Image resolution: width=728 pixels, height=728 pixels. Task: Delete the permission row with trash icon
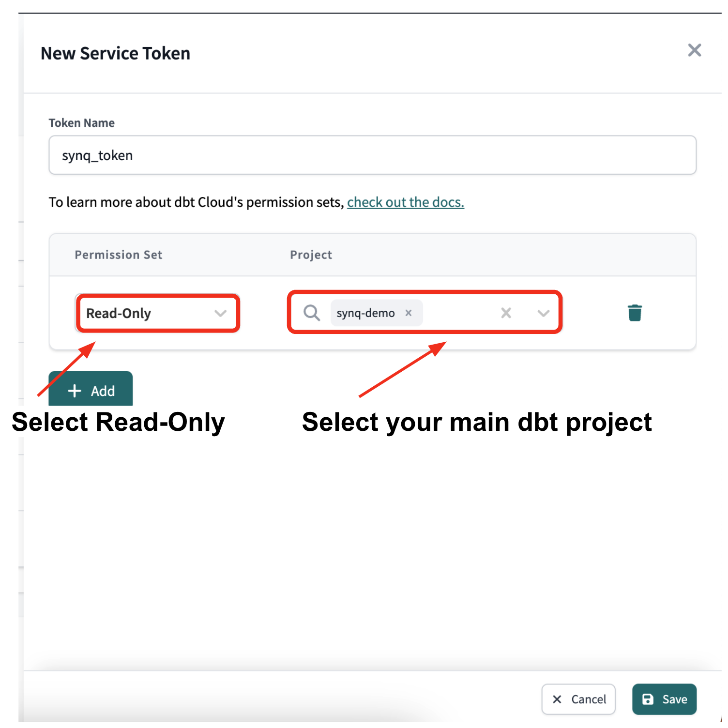coord(635,313)
